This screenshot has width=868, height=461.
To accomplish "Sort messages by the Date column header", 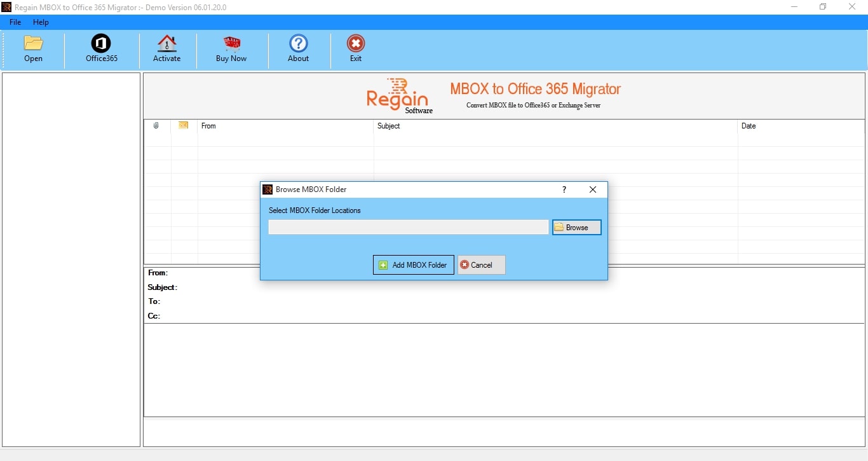I will 749,126.
